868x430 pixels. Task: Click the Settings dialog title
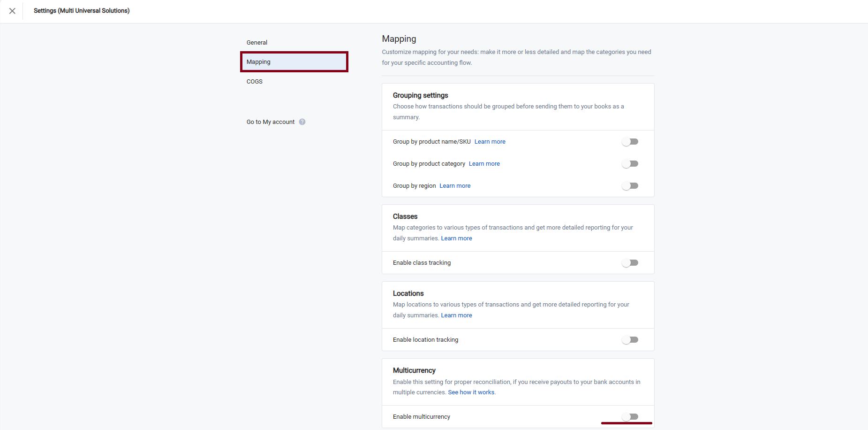81,10
